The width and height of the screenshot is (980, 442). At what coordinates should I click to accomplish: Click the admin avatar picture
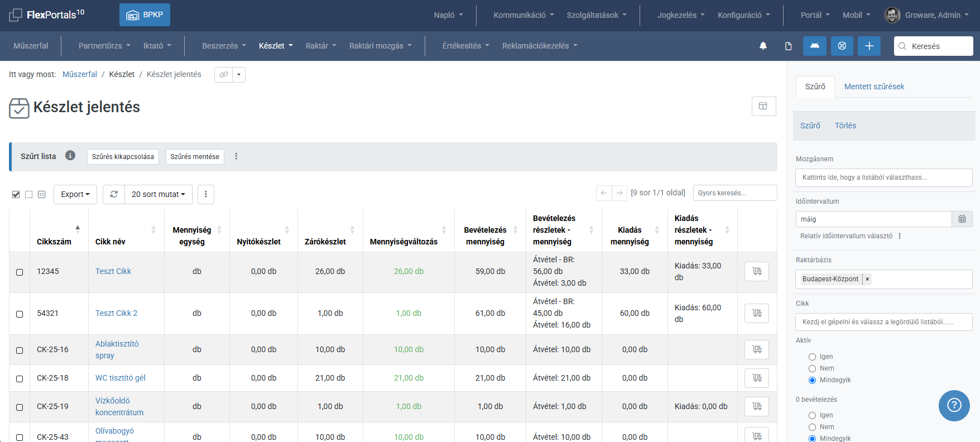[x=892, y=15]
